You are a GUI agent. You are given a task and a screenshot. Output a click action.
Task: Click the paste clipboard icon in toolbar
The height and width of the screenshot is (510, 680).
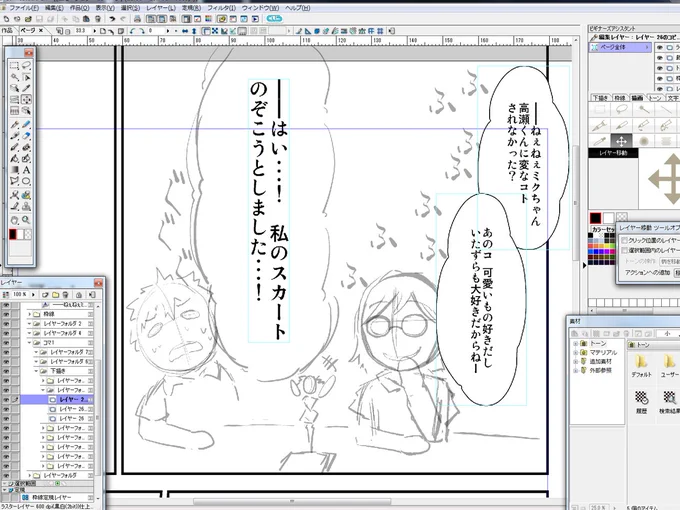coord(86,19)
